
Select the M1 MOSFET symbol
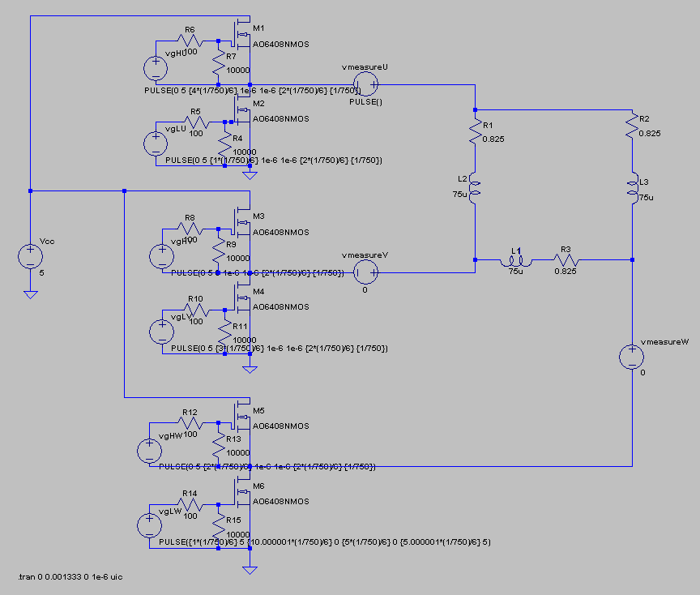[x=241, y=35]
